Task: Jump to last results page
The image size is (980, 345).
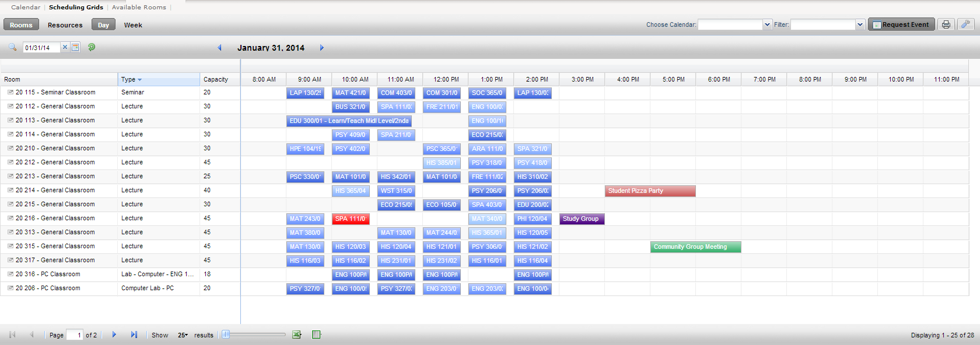Action: [x=134, y=335]
